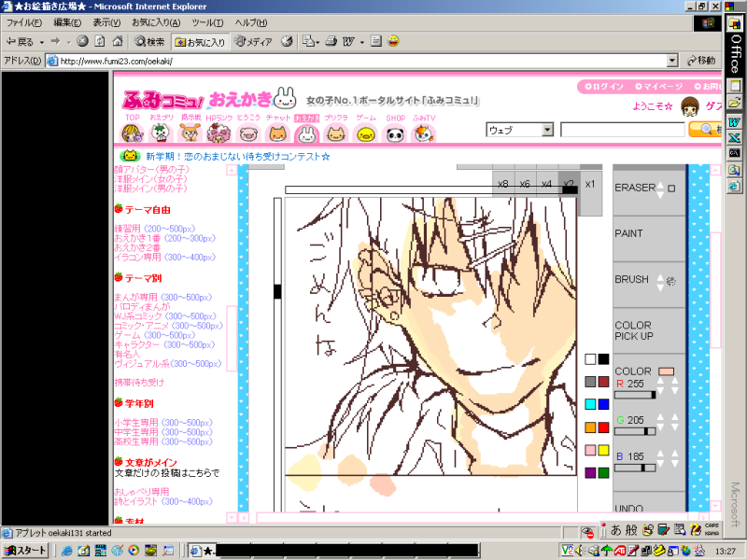Open the スタート Start button
The height and width of the screenshot is (560, 747).
click(x=25, y=551)
